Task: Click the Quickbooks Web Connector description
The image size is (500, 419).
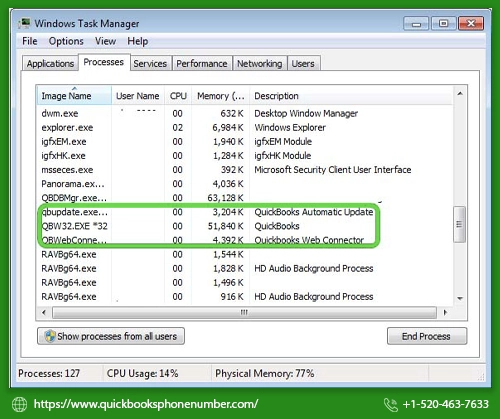Action: [x=309, y=240]
